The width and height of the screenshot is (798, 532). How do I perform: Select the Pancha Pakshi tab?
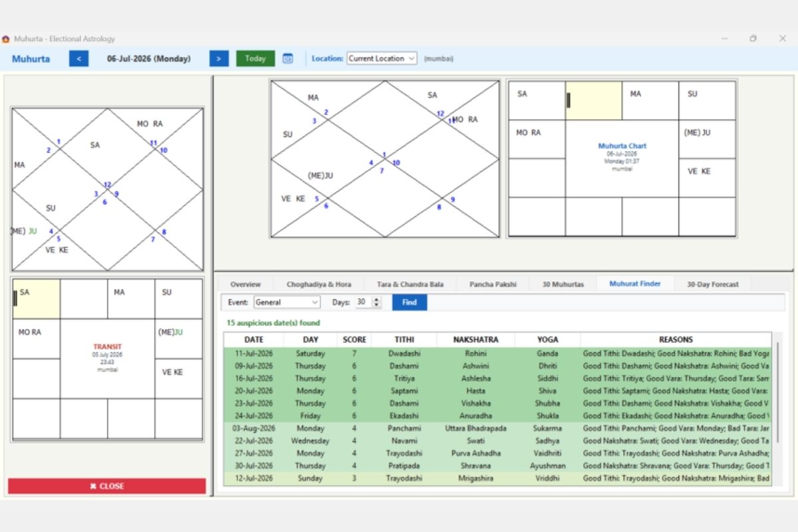click(x=493, y=284)
